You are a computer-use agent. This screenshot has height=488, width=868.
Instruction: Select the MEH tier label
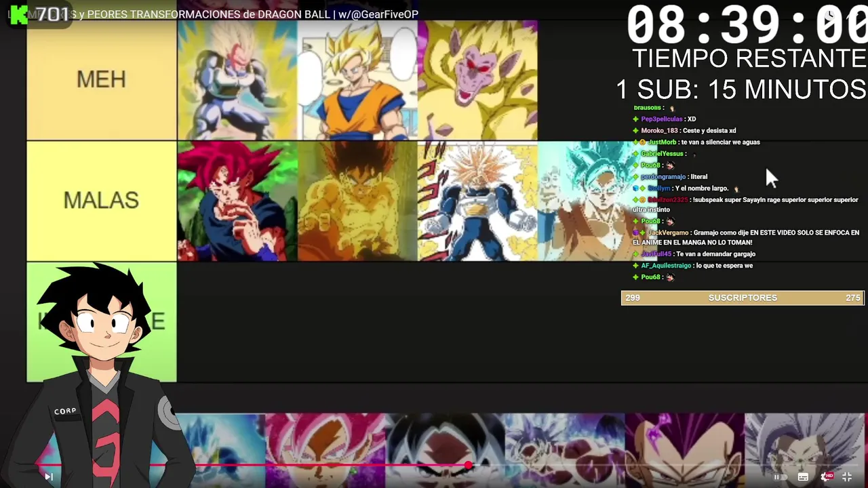click(101, 80)
